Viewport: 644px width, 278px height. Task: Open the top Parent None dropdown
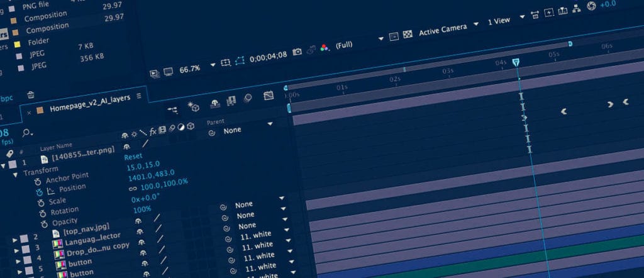click(x=270, y=124)
